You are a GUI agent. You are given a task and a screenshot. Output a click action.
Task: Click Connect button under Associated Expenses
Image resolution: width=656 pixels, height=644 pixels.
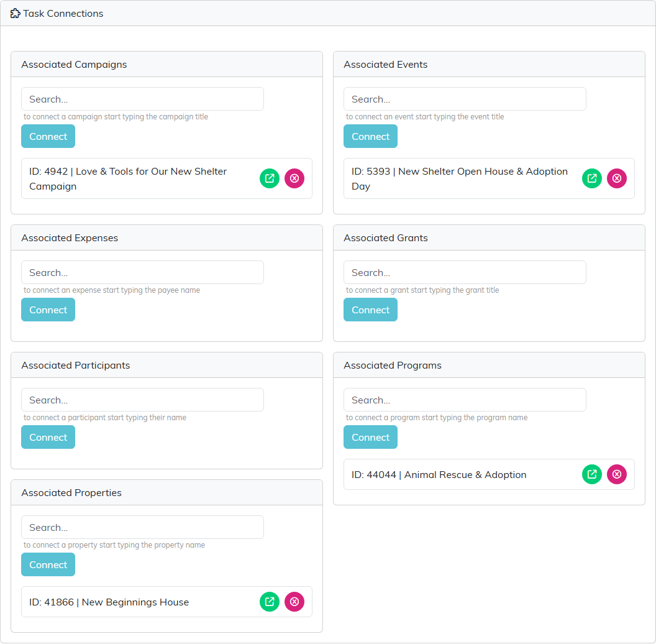click(x=48, y=310)
